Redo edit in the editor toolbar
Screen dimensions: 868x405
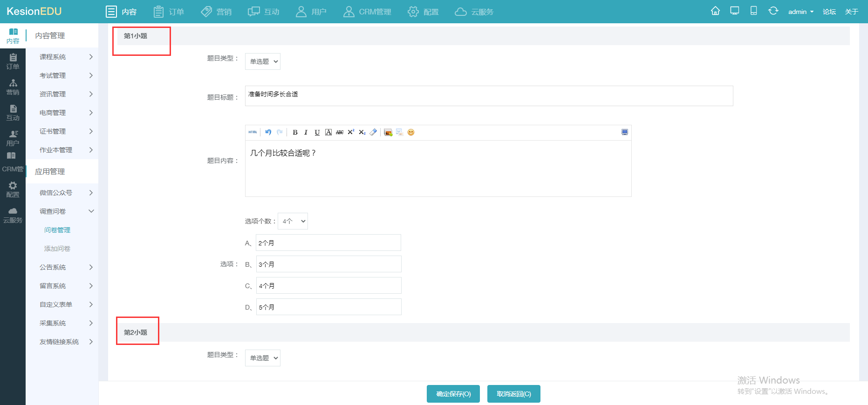[280, 132]
